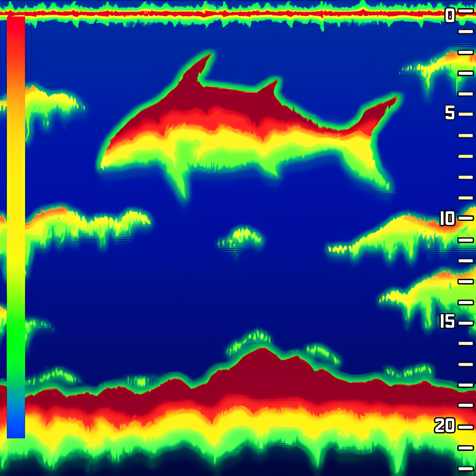Select the 15 depth scale label
Screen dimensions: 476x476
point(447,321)
